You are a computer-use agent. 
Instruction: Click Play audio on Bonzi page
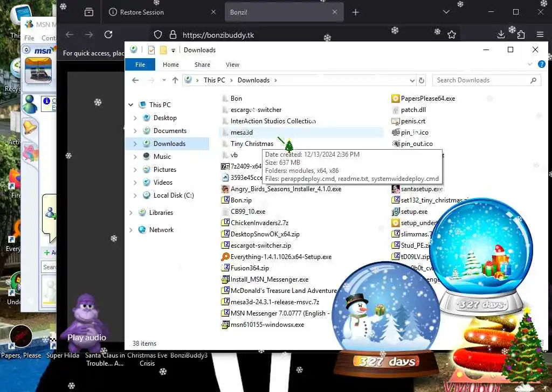(x=87, y=338)
